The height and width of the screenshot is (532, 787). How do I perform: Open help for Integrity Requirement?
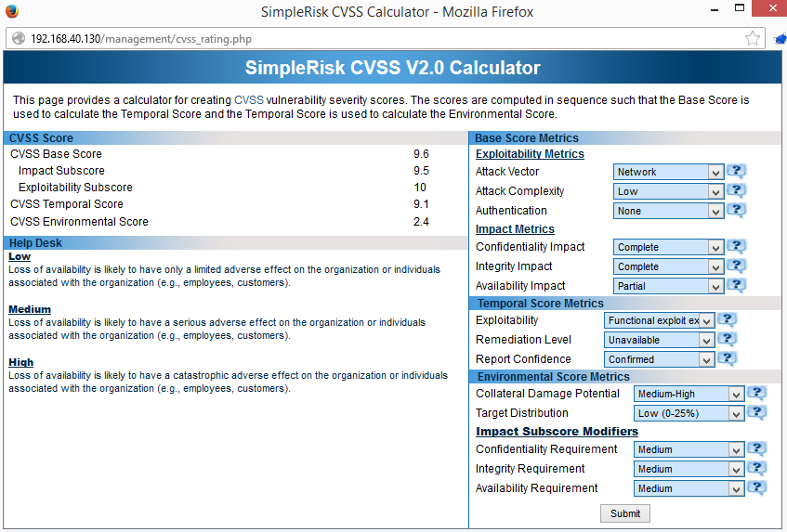(757, 468)
